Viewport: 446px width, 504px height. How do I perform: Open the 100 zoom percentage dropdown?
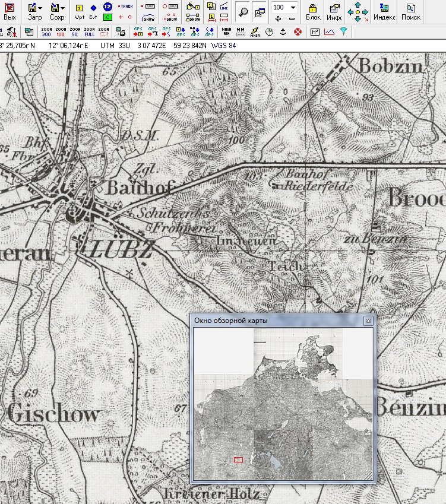[x=293, y=7]
